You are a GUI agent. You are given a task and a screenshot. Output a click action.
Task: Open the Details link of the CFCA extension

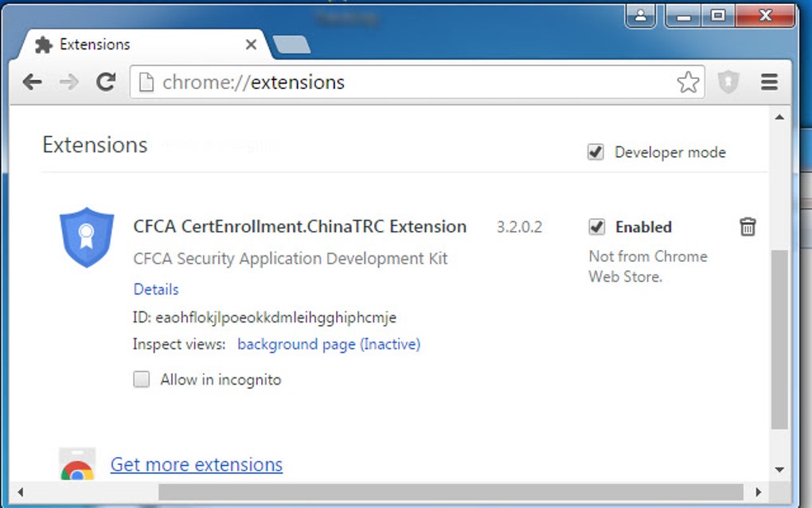[x=155, y=289]
